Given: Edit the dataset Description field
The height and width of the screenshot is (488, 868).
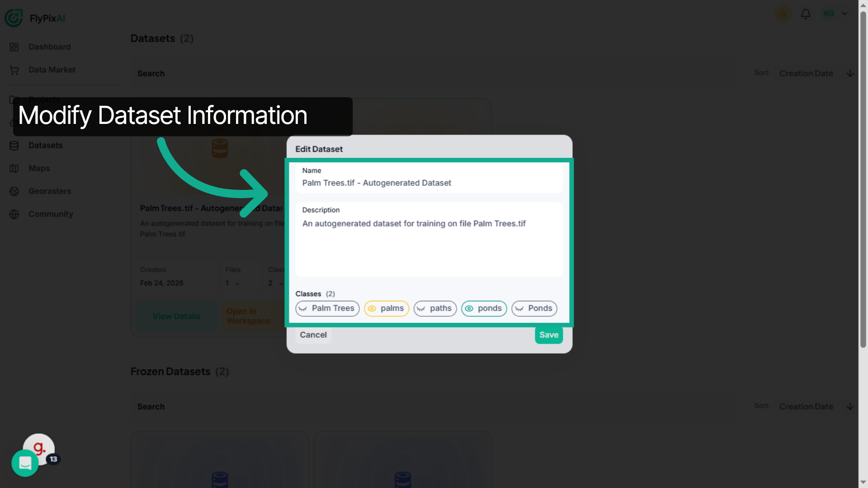Looking at the screenshot, I should 429,239.
